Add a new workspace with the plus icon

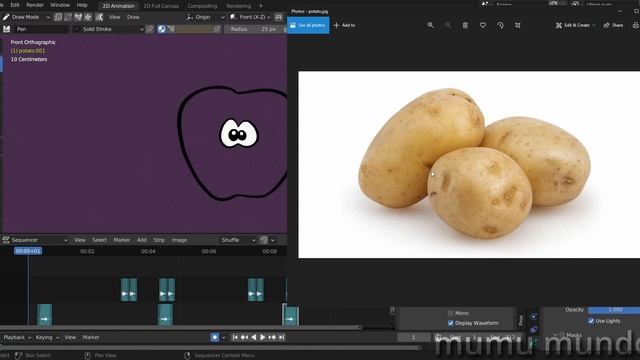click(x=261, y=6)
